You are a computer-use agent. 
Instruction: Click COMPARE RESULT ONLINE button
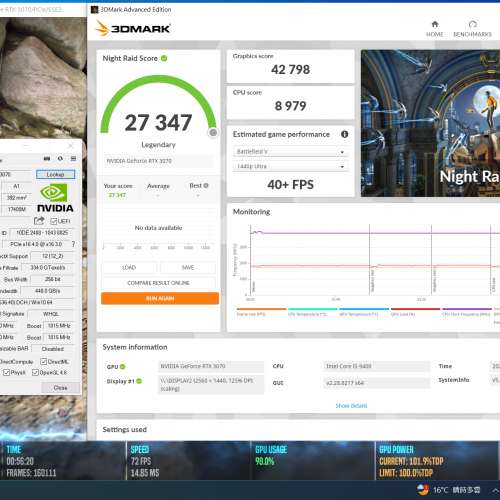[x=159, y=283]
